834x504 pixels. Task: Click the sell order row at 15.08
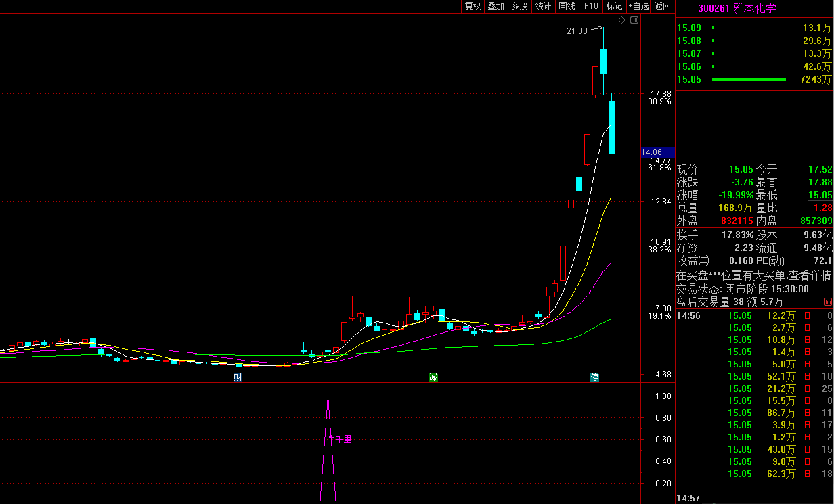coord(755,41)
